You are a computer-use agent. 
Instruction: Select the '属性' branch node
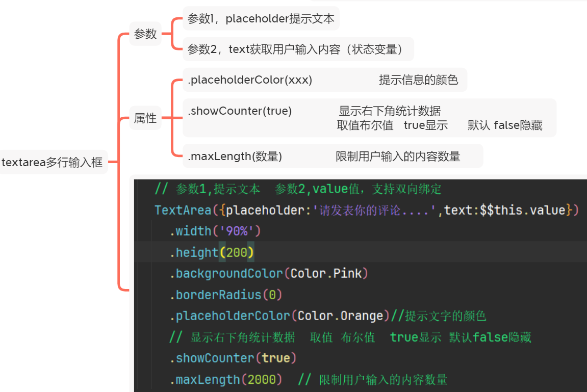(145, 118)
